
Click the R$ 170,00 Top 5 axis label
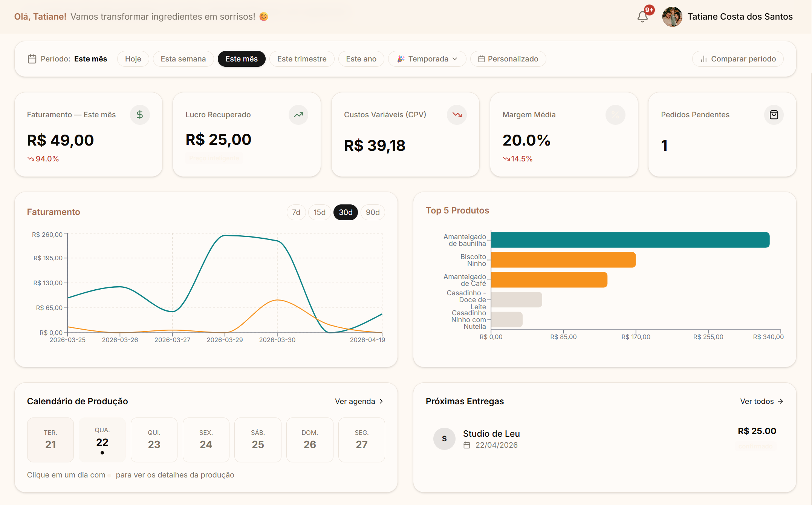(636, 337)
